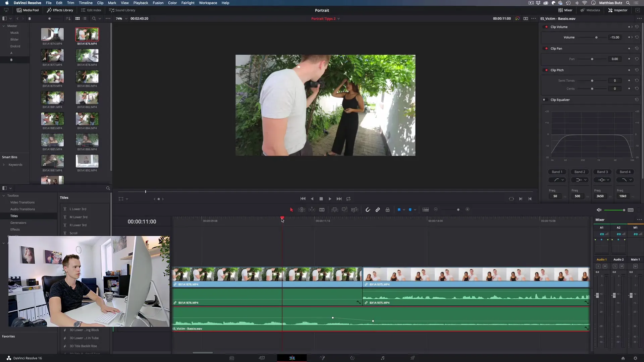
Task: Toggle the position lock icon
Action: pos(387,210)
